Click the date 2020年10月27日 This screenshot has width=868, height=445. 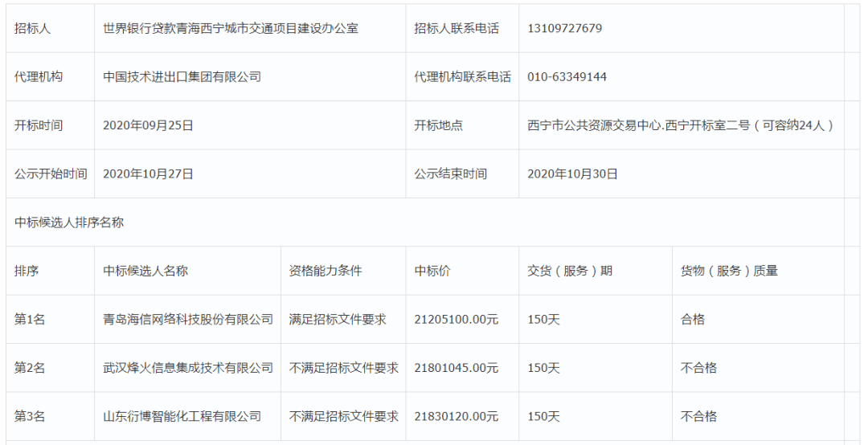coord(149,174)
